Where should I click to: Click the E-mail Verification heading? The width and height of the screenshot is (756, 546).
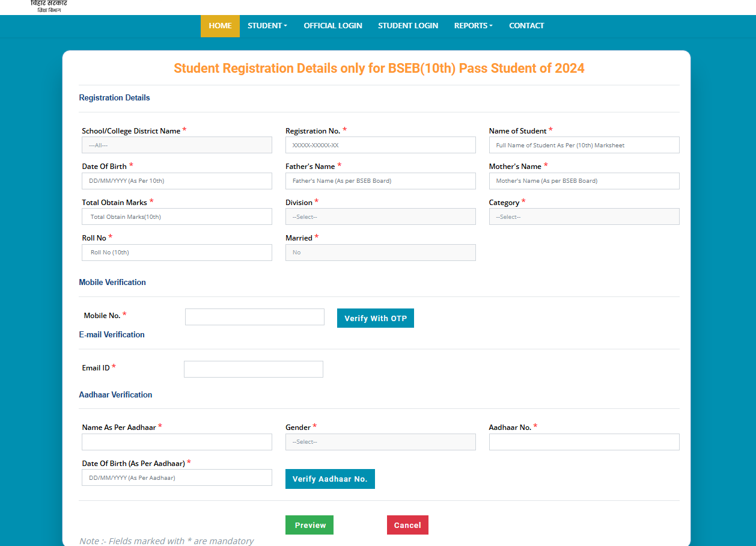tap(112, 335)
